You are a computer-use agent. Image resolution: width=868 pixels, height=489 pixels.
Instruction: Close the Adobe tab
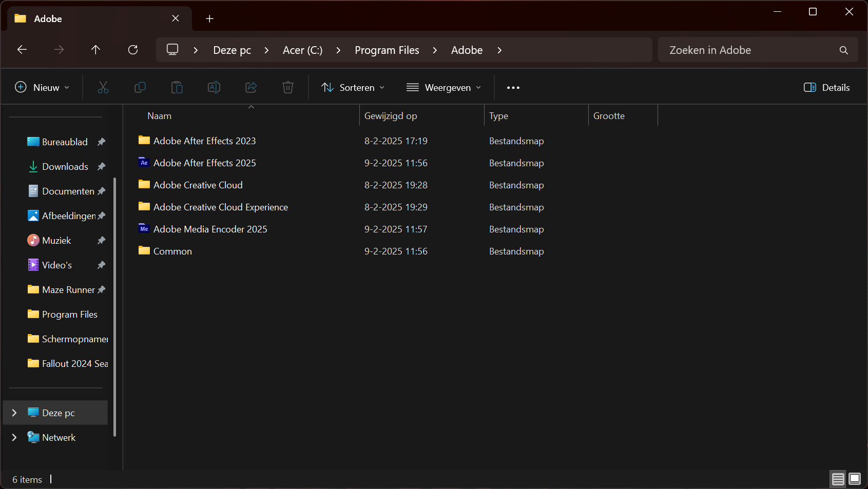tap(176, 18)
